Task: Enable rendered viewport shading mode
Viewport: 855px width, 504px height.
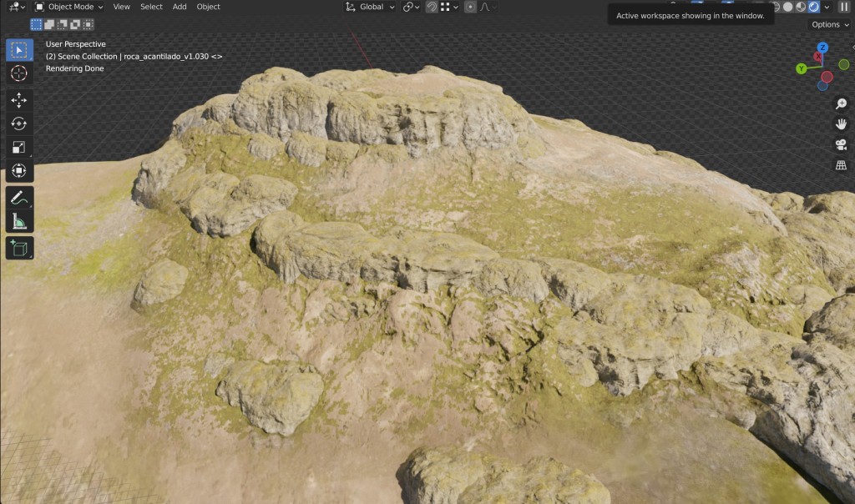Action: pyautogui.click(x=813, y=7)
